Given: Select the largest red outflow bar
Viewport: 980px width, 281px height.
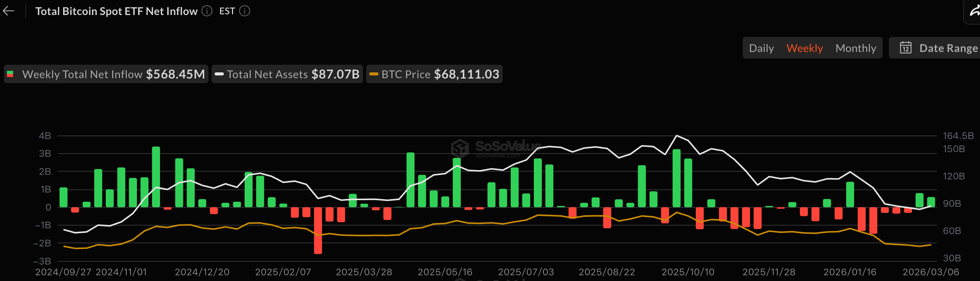Looking at the screenshot, I should pos(318,230).
